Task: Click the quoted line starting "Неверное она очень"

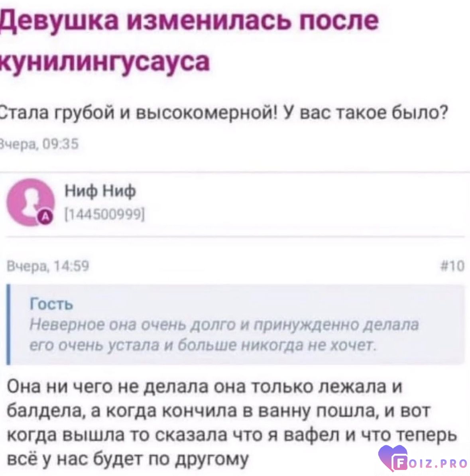Action: [225, 325]
